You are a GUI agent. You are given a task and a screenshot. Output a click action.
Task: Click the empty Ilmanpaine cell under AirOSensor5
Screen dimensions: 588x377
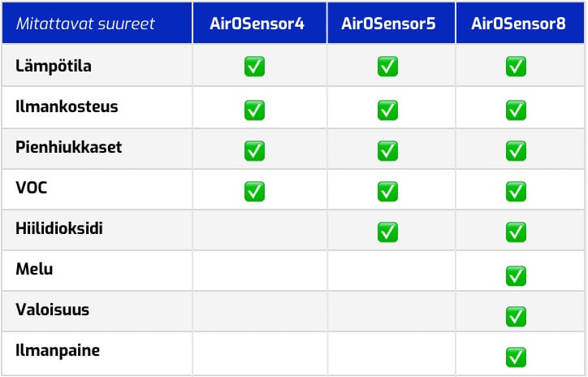pyautogui.click(x=391, y=353)
